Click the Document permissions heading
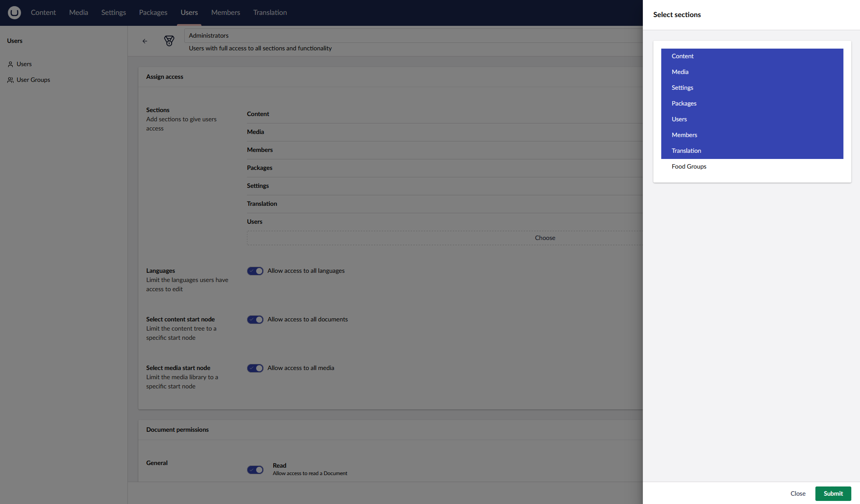860x504 pixels. click(177, 430)
